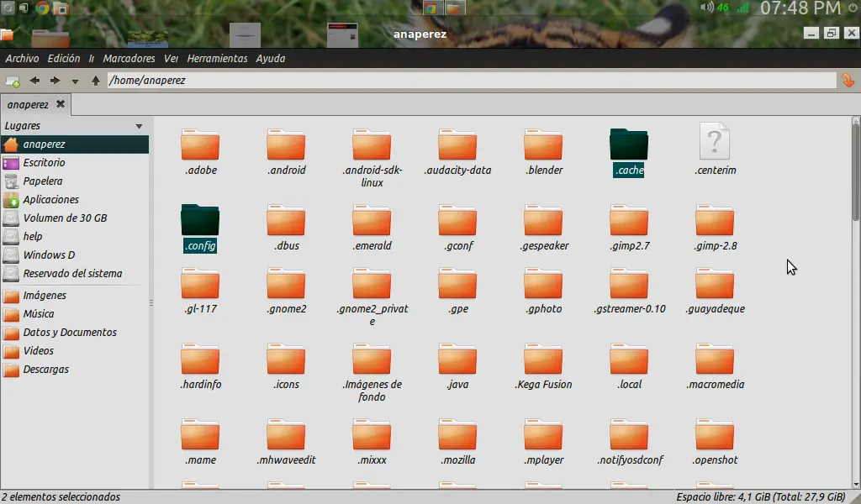Select the .gimp2.7 folder icon
This screenshot has width=861, height=504.
click(629, 220)
